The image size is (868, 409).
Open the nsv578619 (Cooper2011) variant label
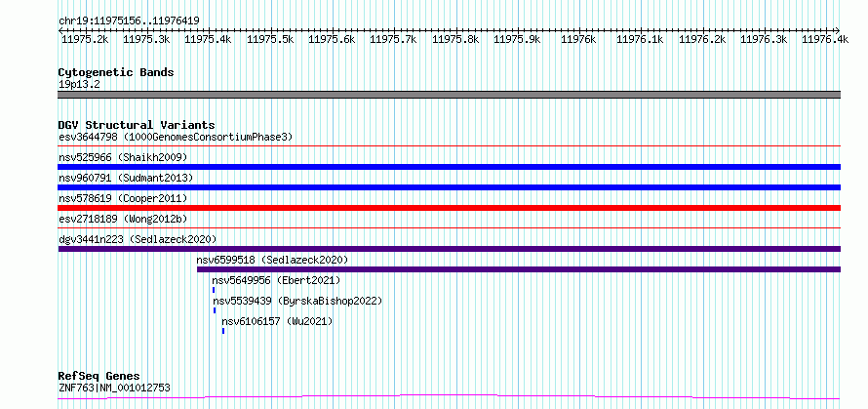[123, 198]
